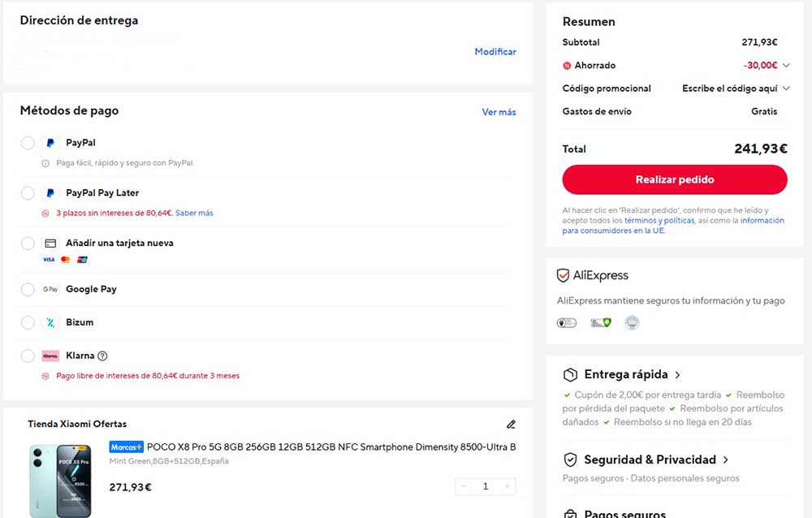Decrease product quantity with minus button
Screen dimensions: 812x518
pos(464,486)
